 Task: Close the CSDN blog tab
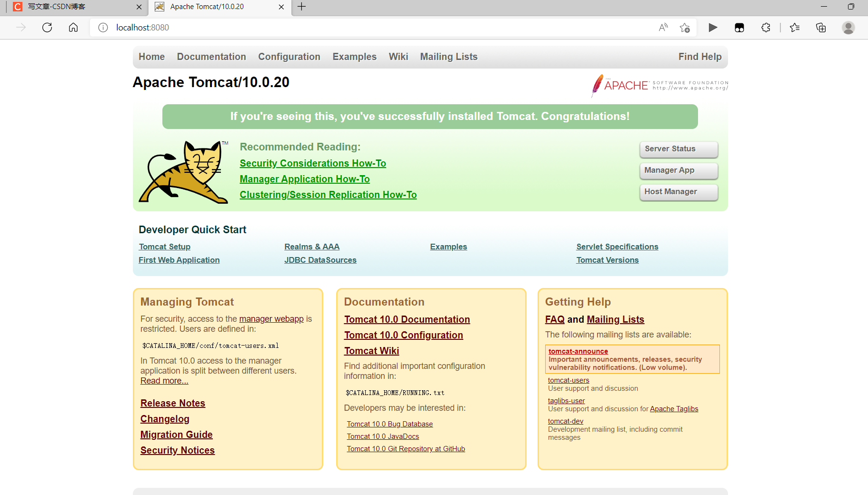pos(139,7)
